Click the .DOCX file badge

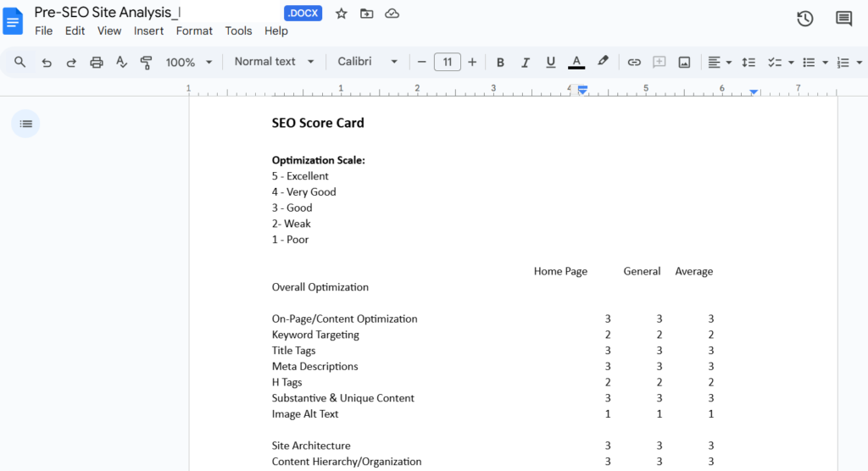[303, 14]
